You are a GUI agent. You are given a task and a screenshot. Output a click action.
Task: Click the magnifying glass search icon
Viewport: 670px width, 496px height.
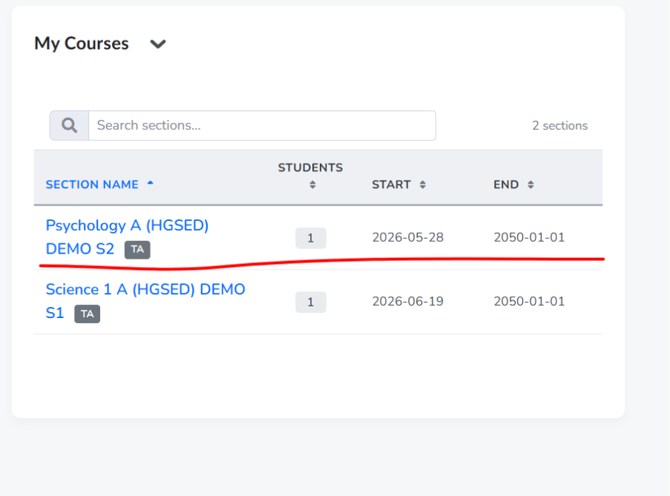coord(69,126)
